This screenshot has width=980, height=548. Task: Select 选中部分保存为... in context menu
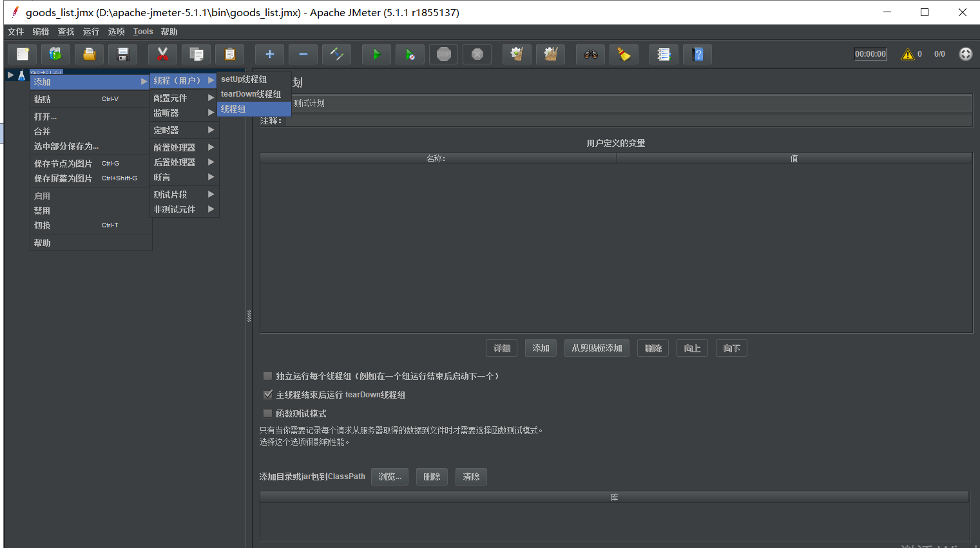[x=90, y=146]
